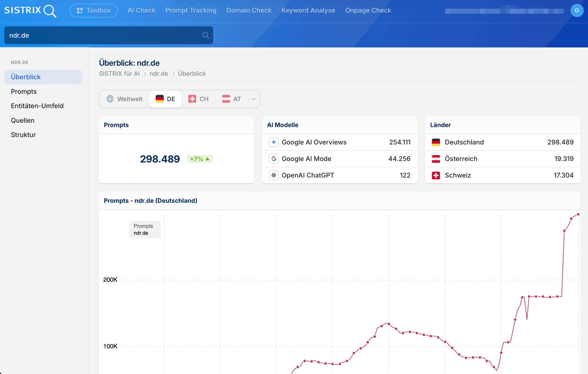
Task: Click the Google AI Overviews sparkle icon
Action: [274, 142]
